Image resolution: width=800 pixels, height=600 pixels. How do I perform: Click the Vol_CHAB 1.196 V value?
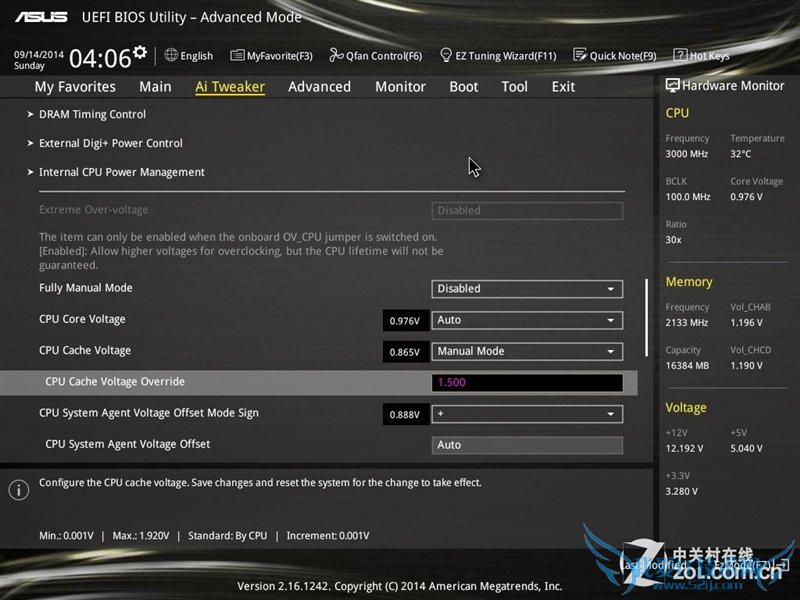point(746,323)
